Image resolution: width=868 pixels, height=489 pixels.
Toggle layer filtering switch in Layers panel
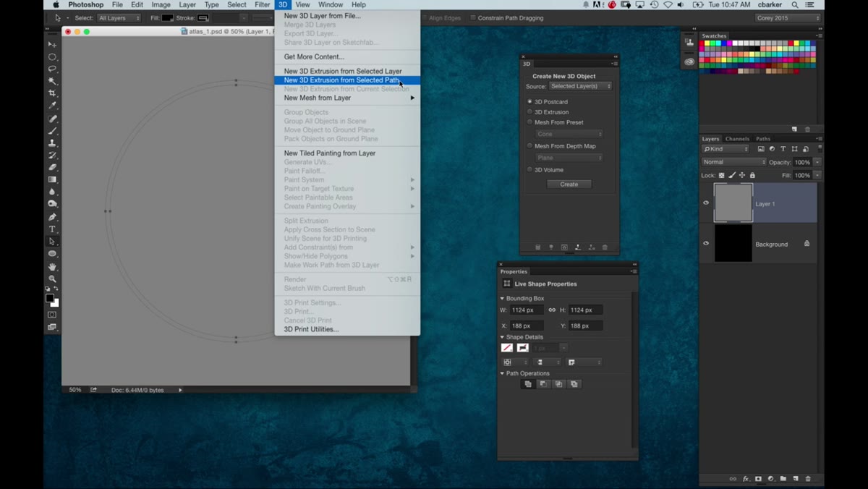[820, 148]
